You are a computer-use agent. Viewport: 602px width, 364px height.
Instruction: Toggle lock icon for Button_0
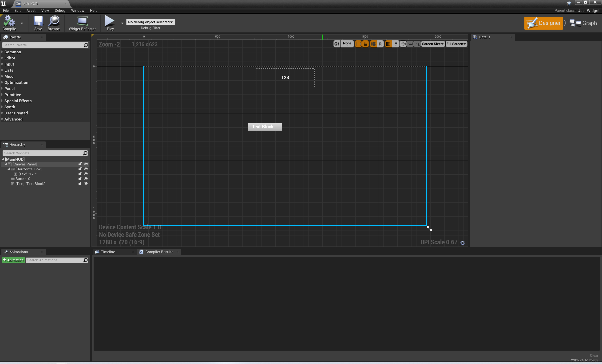tap(80, 179)
